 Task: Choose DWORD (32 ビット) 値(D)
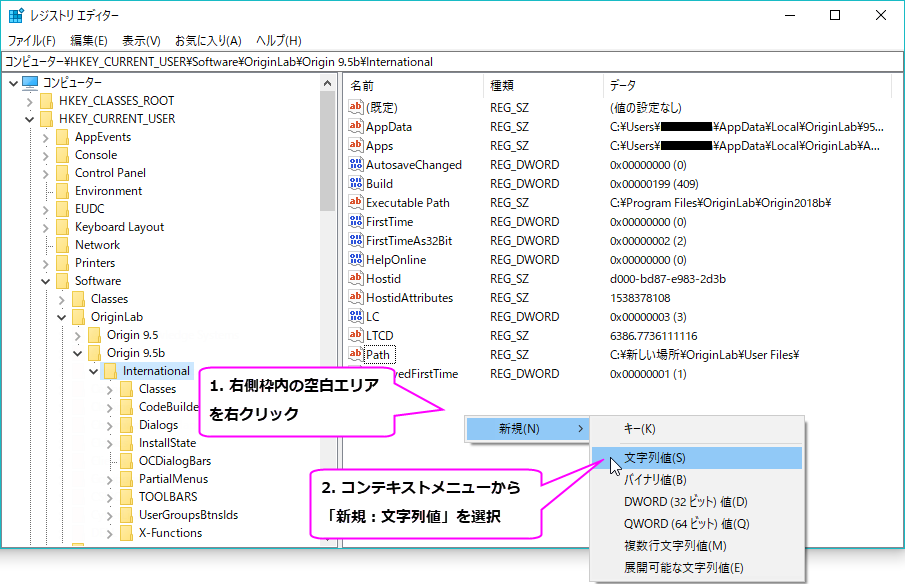(x=697, y=501)
